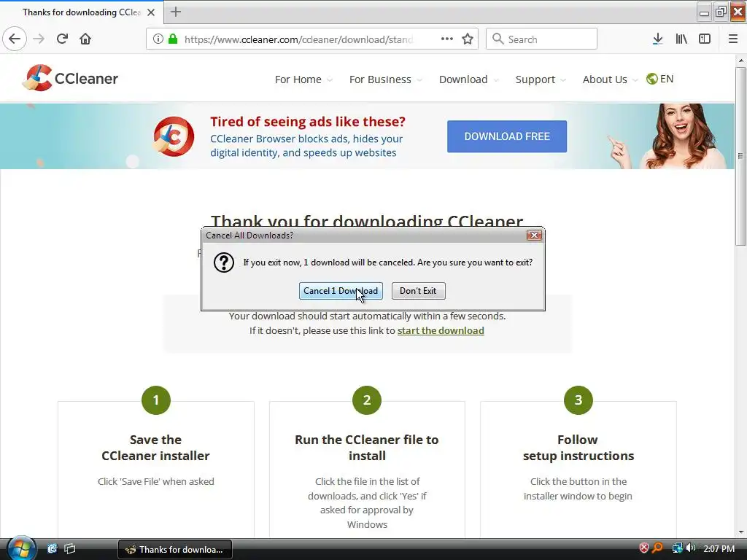Open page actions three-dot menu

(447, 39)
